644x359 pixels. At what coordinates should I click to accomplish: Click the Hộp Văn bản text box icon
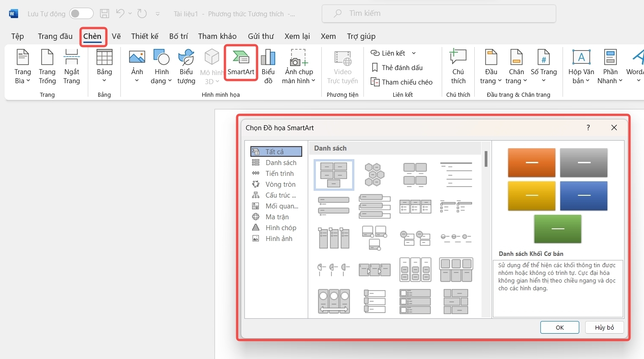point(582,57)
